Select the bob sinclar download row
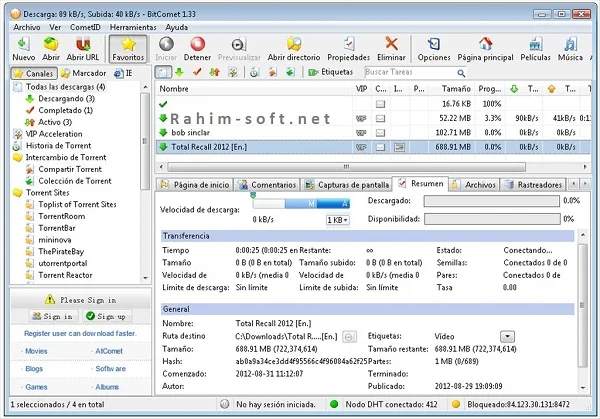Viewport: 600px width, 419px height. (x=373, y=133)
